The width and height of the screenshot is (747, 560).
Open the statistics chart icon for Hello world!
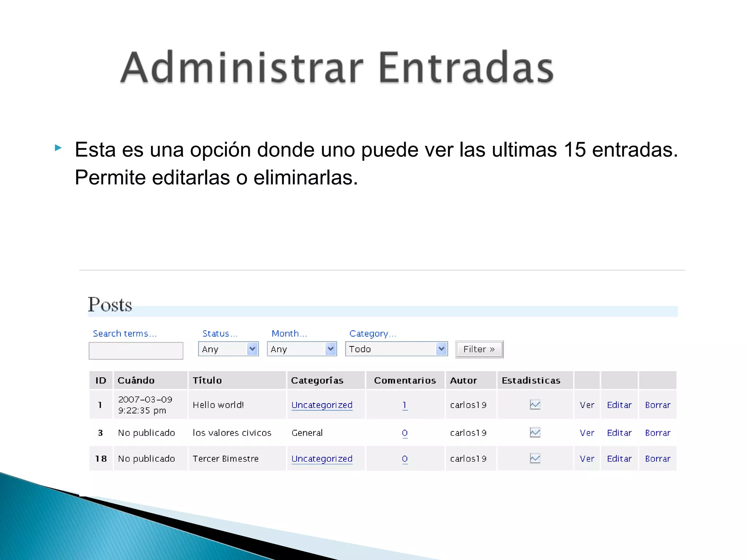pos(535,405)
